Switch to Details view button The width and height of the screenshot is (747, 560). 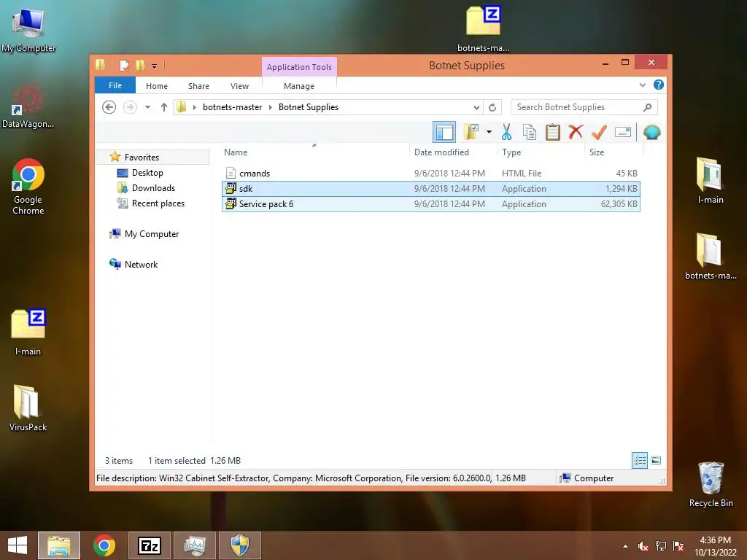639,460
